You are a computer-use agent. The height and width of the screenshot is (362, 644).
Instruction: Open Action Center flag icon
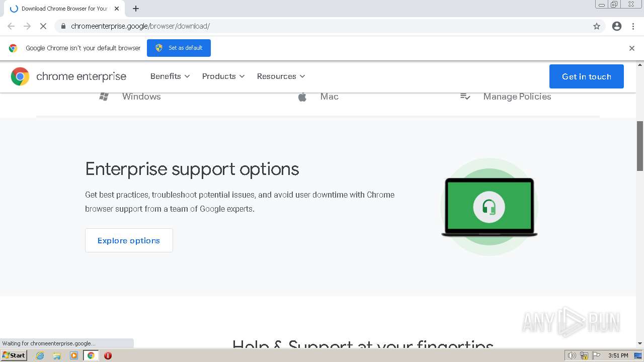coord(596,355)
